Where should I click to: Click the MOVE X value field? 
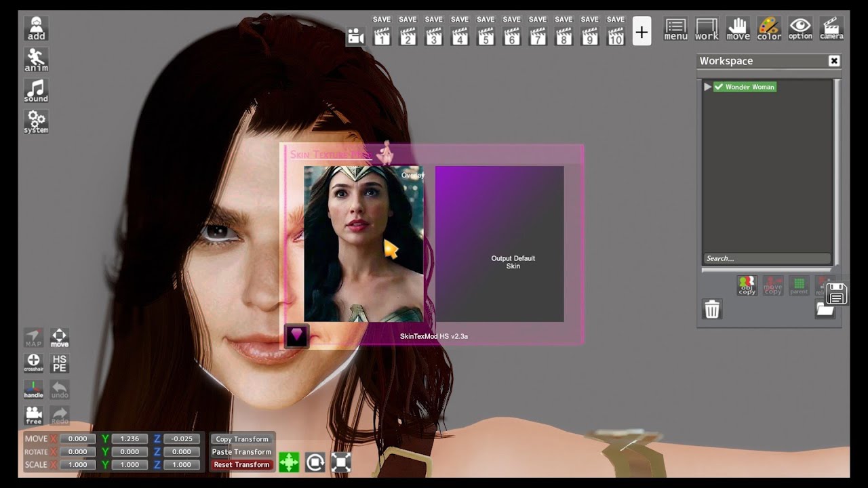pos(77,439)
